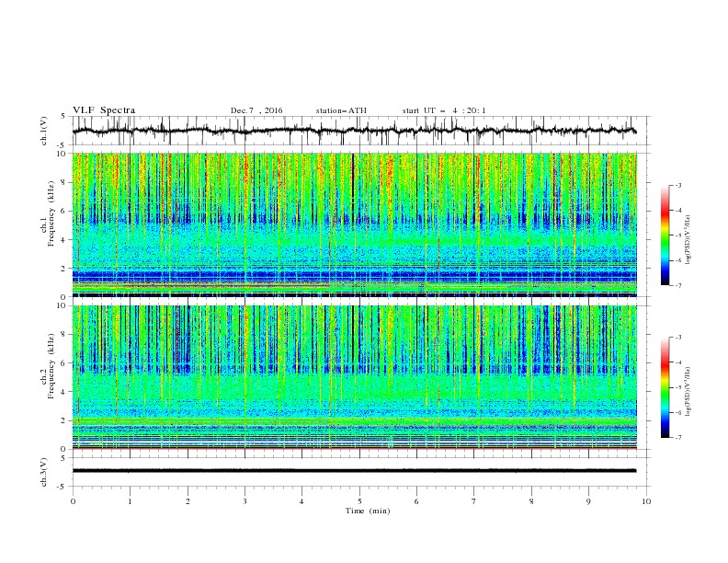The height and width of the screenshot is (563, 728).
Task: Click the time axis tick label "3"
Action: (245, 501)
